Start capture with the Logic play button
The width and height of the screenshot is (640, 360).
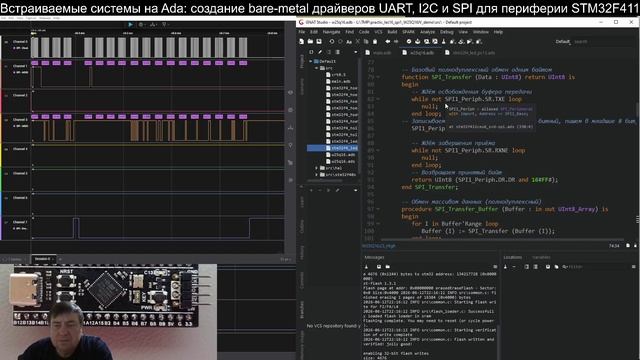(130, 24)
